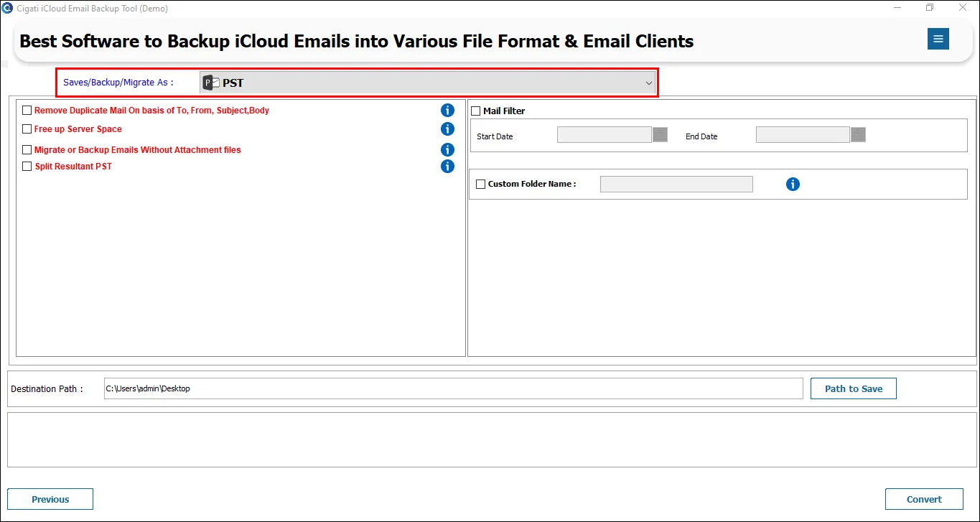980x522 pixels.
Task: Enable Split Resultant PST checkbox
Action: coord(27,167)
